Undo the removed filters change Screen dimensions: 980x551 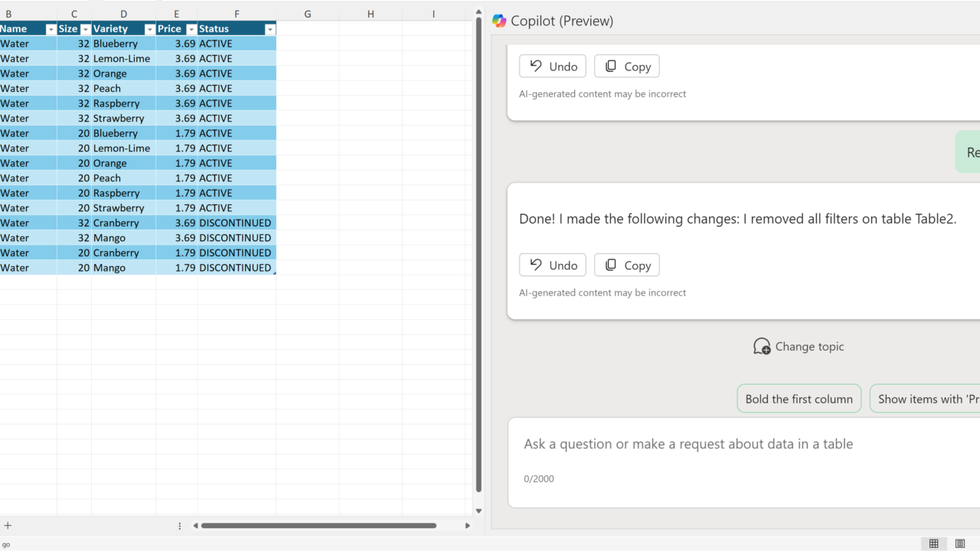553,265
